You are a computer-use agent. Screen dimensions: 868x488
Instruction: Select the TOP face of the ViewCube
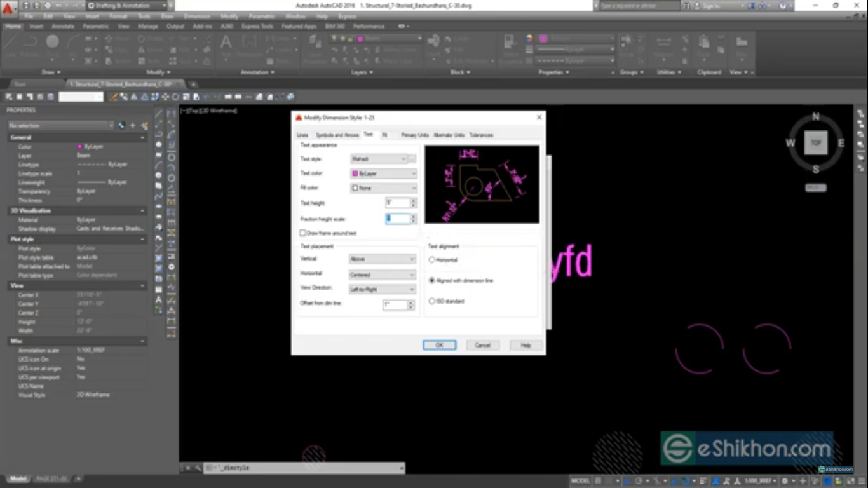(816, 142)
